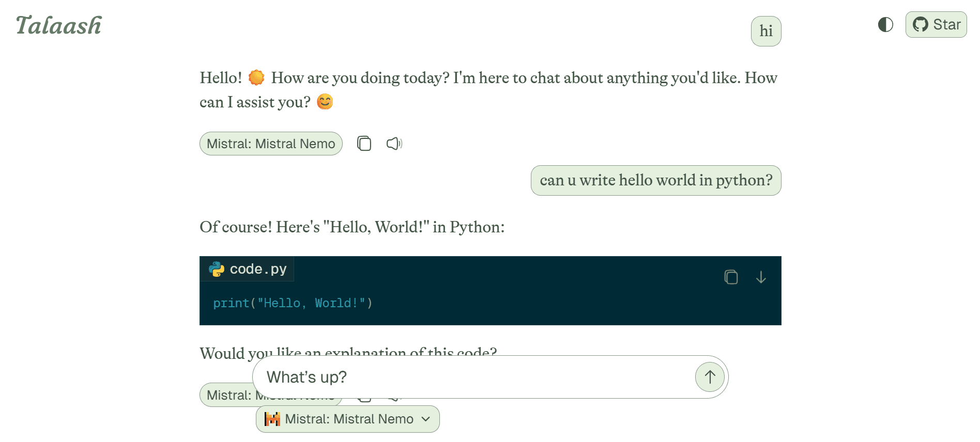Click the GitHub Star button
The image size is (980, 442).
click(x=936, y=25)
